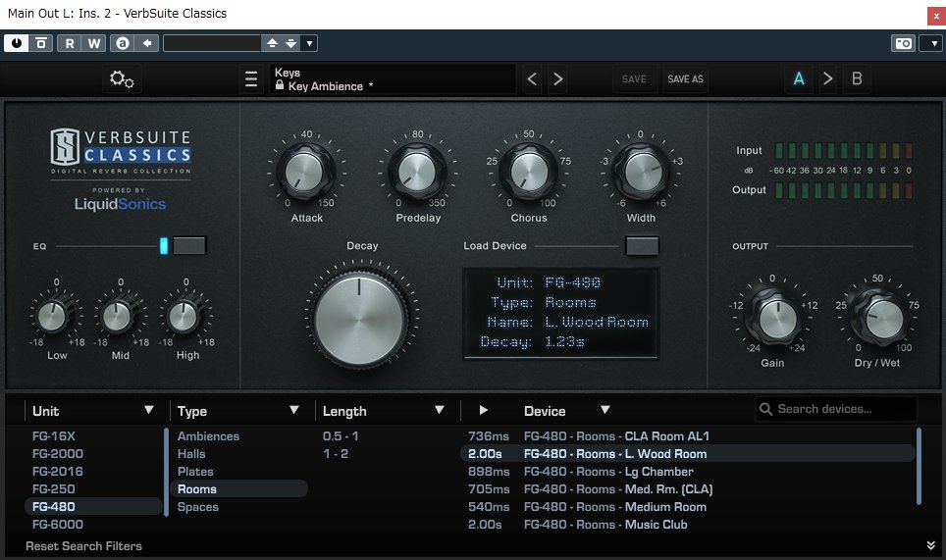Copy A to B arrow button
946x560 pixels.
pos(828,79)
